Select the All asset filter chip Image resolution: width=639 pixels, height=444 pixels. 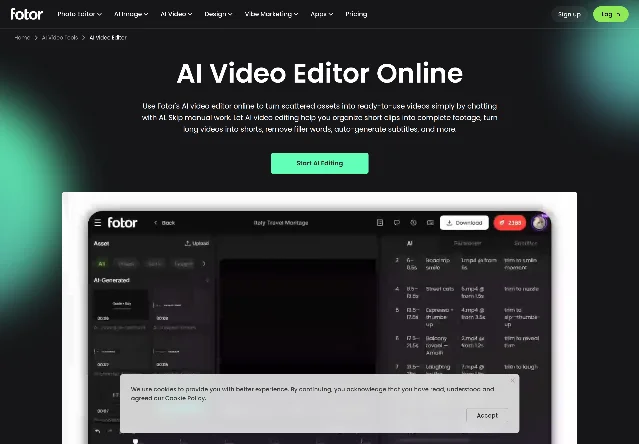(x=101, y=264)
